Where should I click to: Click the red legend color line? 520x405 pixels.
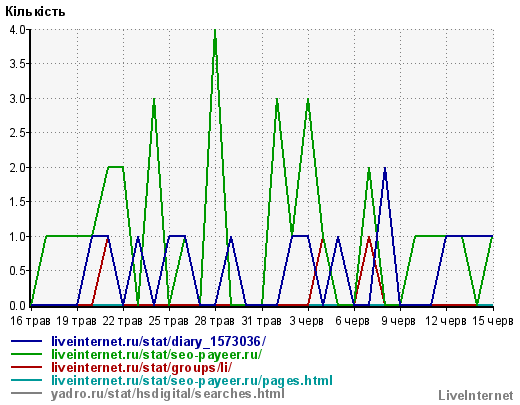(x=26, y=367)
